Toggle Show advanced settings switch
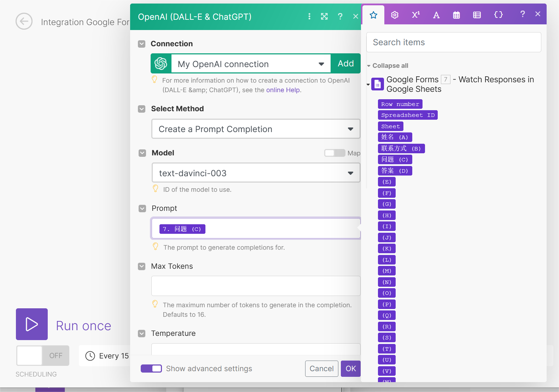Image resolution: width=559 pixels, height=392 pixels. point(151,369)
